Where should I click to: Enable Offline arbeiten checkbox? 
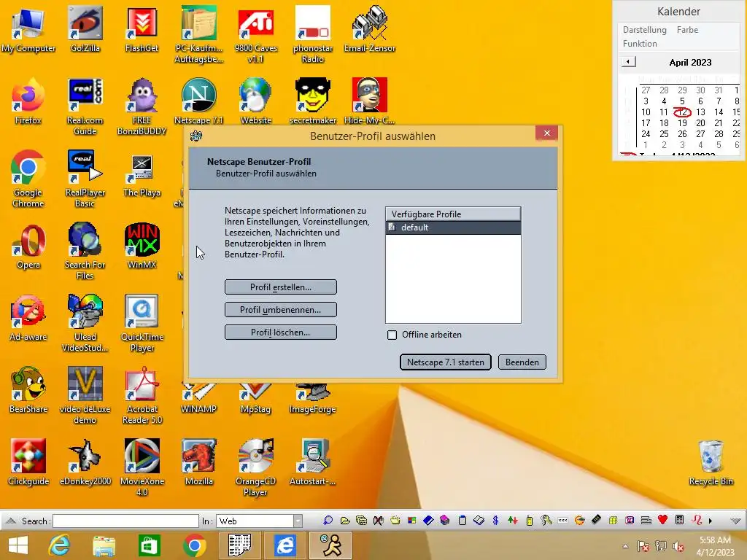tap(392, 335)
